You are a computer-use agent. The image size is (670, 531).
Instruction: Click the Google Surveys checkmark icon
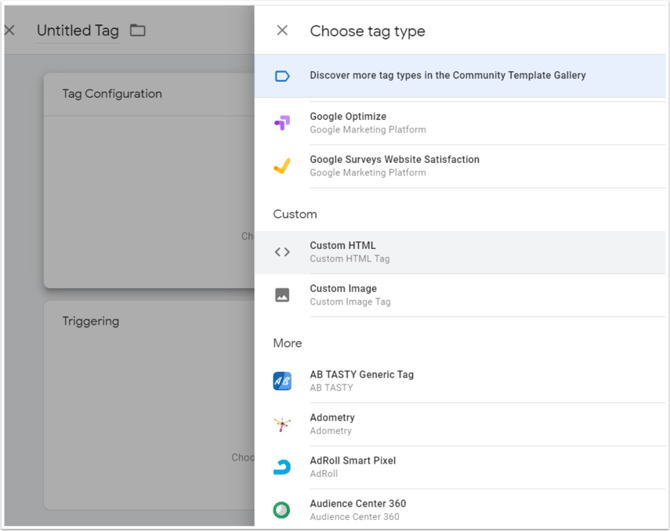[x=282, y=166]
